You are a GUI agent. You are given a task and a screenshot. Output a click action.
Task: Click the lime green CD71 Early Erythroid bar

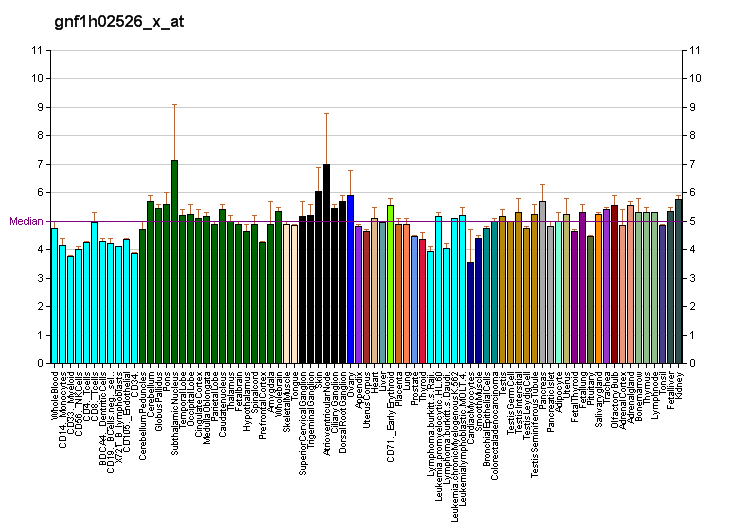[390, 284]
